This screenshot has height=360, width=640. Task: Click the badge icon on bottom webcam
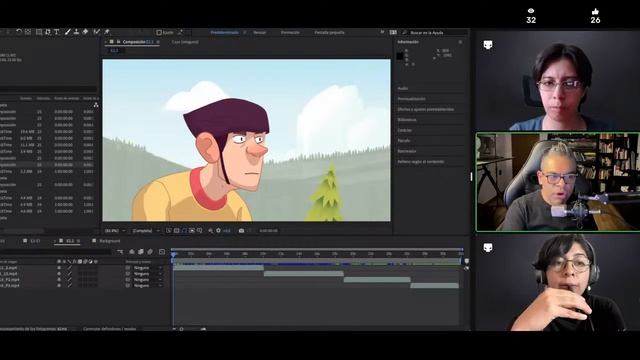click(488, 248)
